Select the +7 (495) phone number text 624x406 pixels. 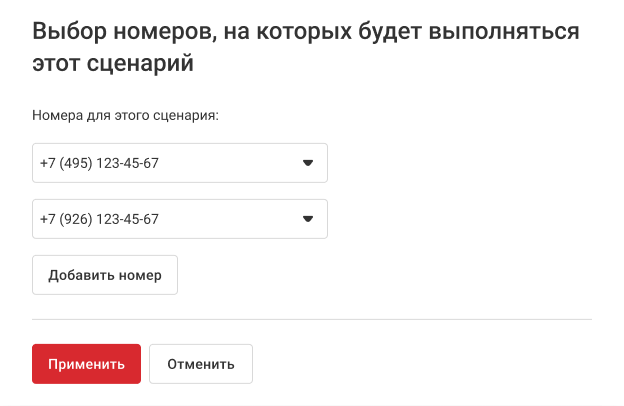click(99, 163)
